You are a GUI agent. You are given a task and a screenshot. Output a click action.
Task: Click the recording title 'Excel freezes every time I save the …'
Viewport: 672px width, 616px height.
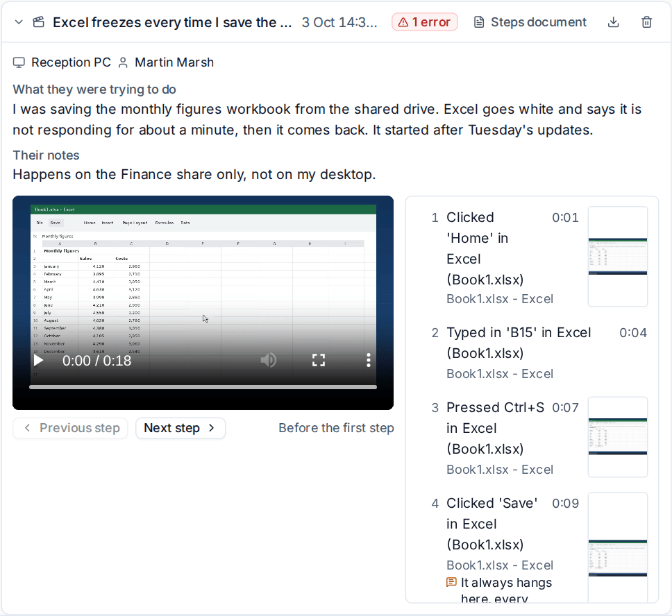[x=172, y=22]
